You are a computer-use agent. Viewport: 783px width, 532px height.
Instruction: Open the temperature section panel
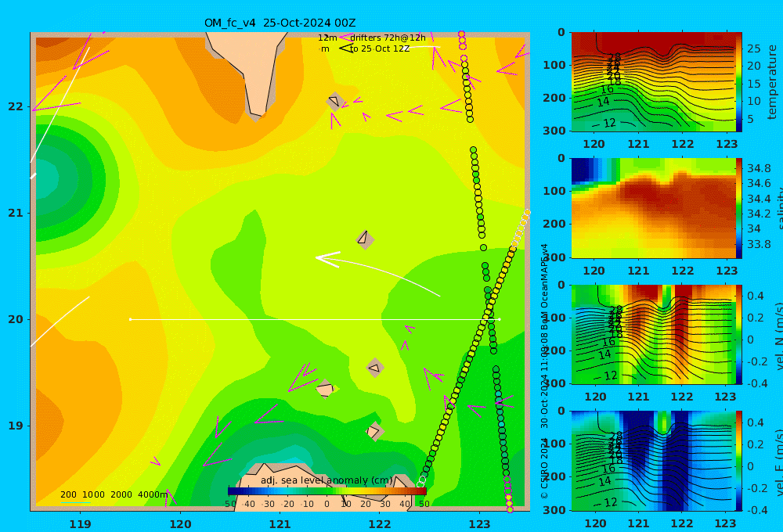[x=653, y=82]
